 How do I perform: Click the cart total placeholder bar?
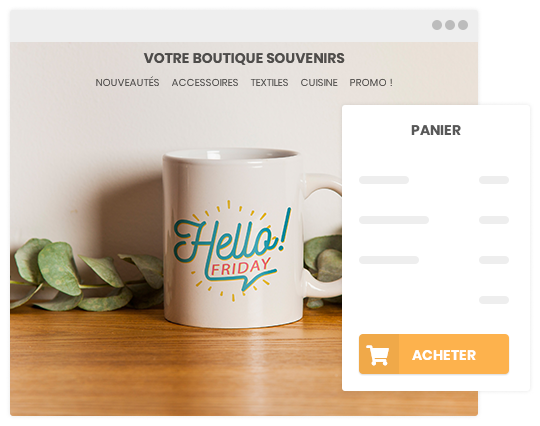[x=494, y=300]
